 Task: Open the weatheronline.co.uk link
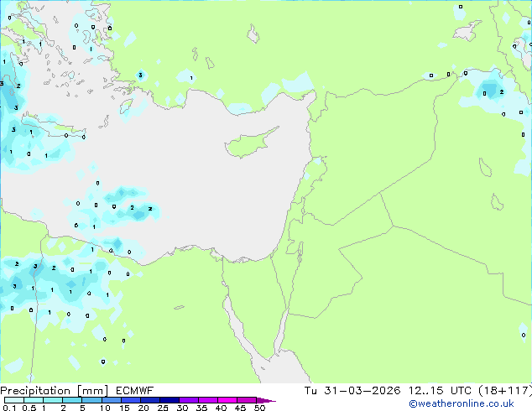[462, 404]
